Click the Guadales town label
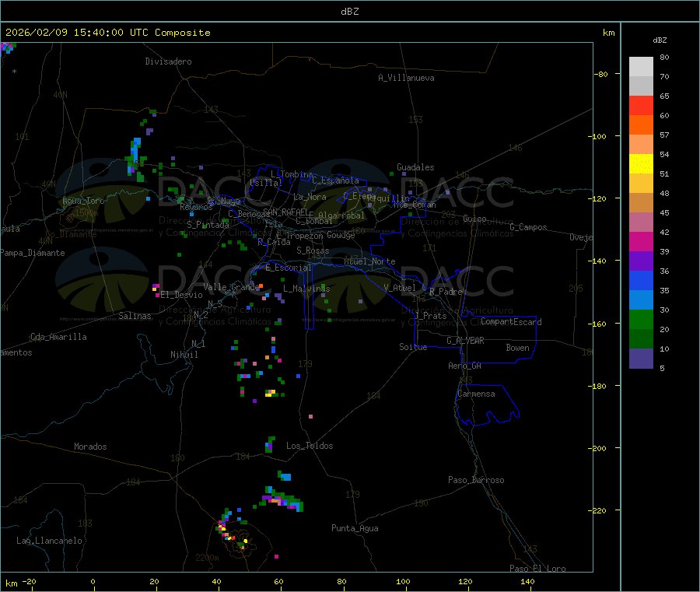Screen dimensions: 700x592 415,167
